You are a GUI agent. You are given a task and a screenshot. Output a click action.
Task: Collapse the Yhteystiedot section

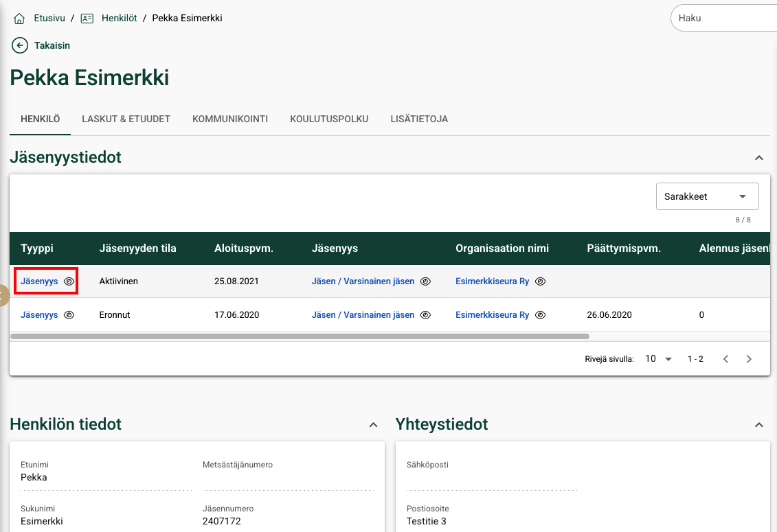pyautogui.click(x=758, y=425)
